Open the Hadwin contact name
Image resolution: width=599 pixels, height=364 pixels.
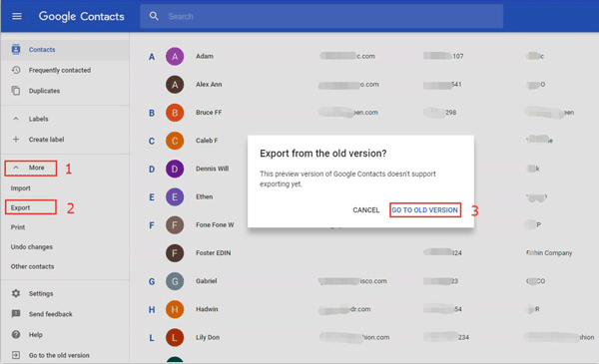(x=207, y=309)
